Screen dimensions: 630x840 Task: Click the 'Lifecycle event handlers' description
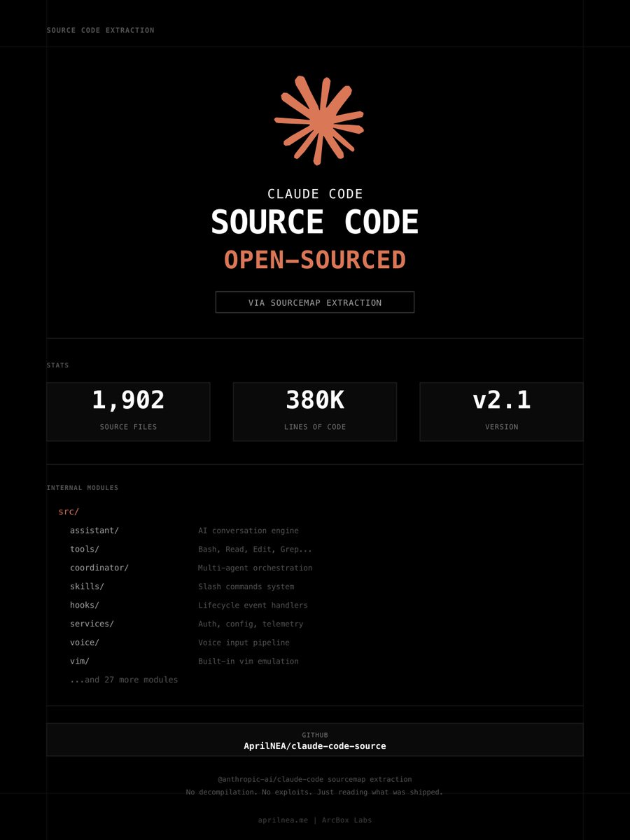(x=253, y=605)
